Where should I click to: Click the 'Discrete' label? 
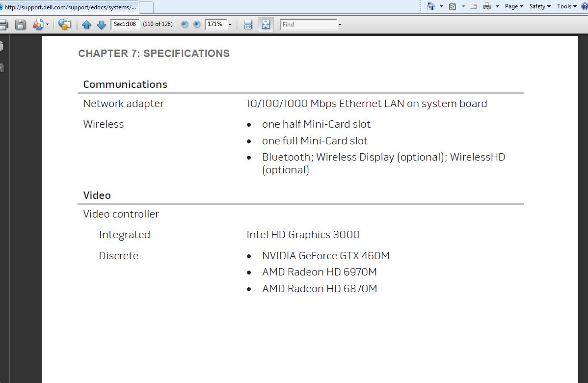tap(118, 256)
